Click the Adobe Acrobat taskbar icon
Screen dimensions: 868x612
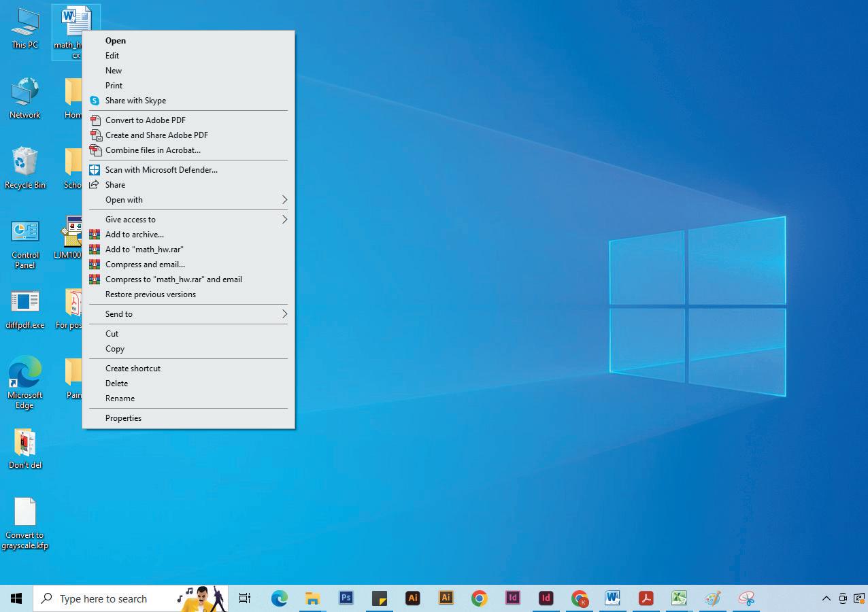(x=646, y=598)
